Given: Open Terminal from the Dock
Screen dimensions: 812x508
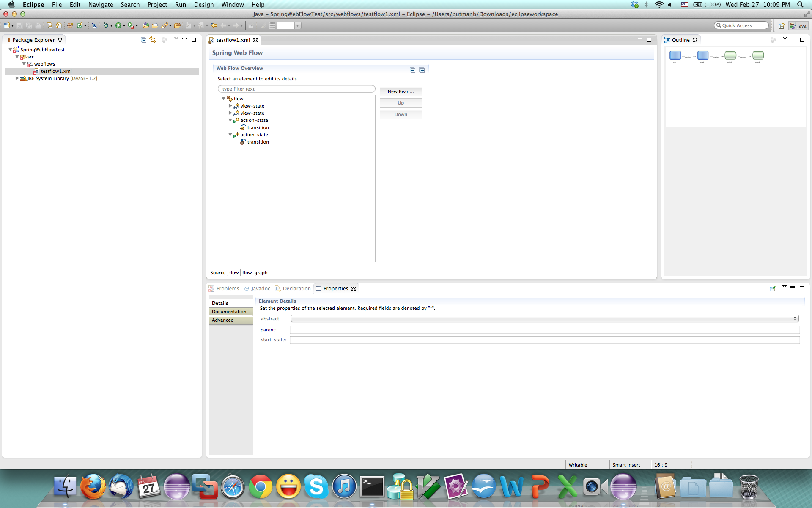Looking at the screenshot, I should (x=372, y=487).
